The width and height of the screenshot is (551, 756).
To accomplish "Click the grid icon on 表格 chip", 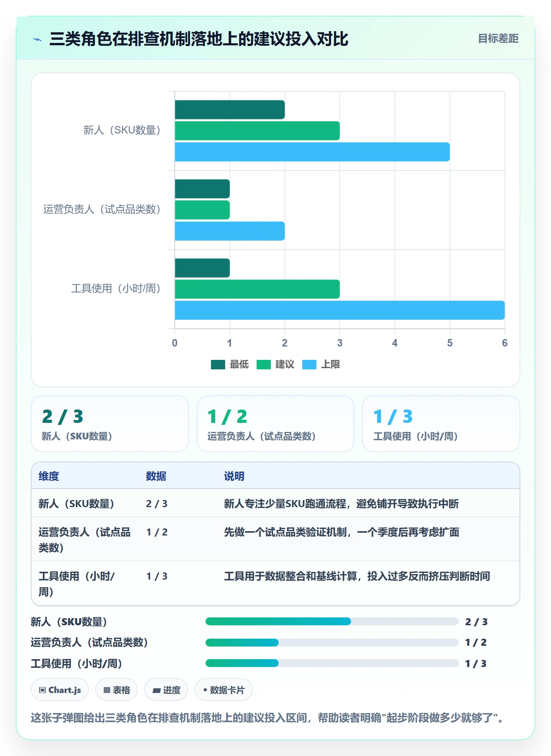I will click(107, 690).
